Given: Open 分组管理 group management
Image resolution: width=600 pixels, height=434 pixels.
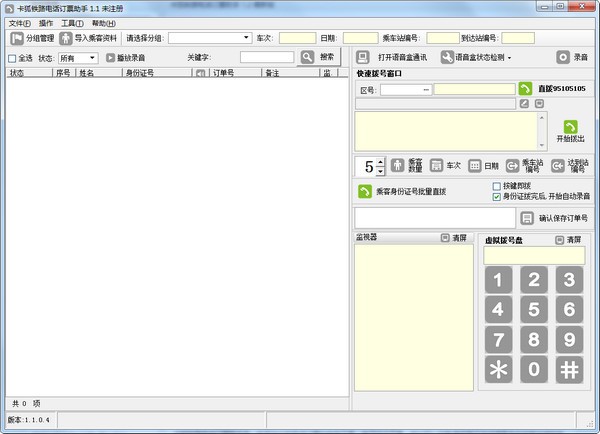Looking at the screenshot, I should pos(32,38).
